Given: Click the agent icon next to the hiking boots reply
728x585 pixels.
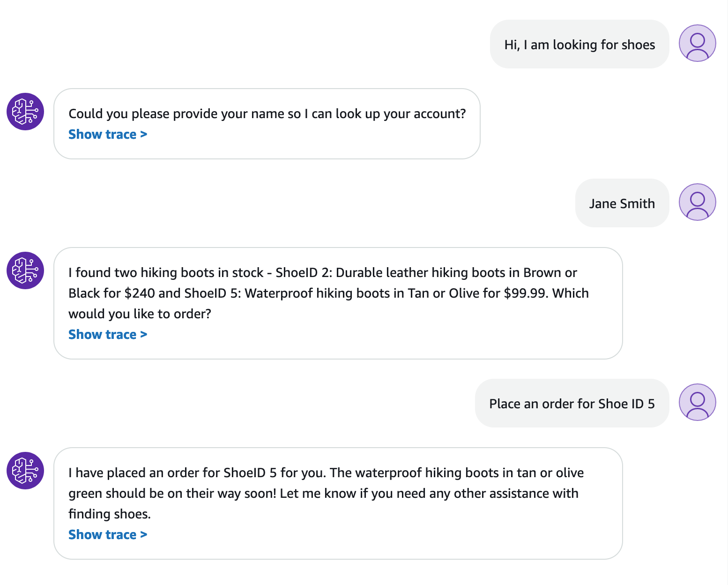Looking at the screenshot, I should pyautogui.click(x=24, y=270).
